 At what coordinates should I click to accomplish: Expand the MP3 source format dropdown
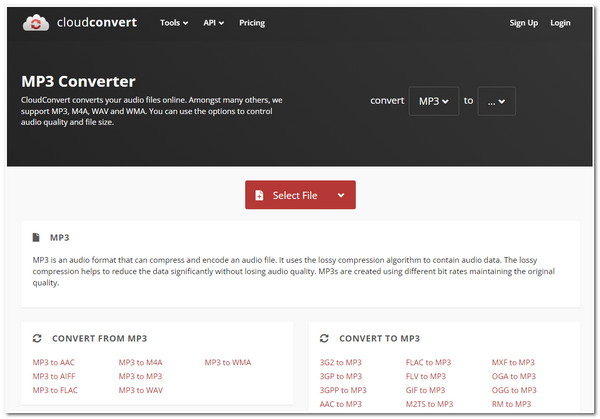[x=434, y=101]
